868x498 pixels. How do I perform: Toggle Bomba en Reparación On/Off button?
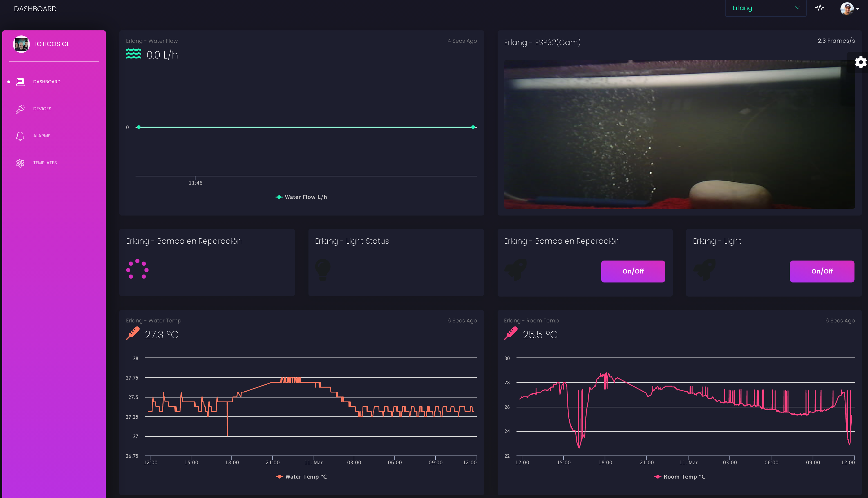point(633,271)
